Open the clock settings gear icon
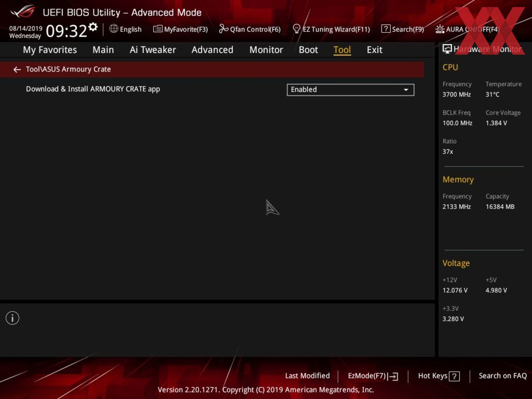This screenshot has width=532, height=399. point(93,27)
